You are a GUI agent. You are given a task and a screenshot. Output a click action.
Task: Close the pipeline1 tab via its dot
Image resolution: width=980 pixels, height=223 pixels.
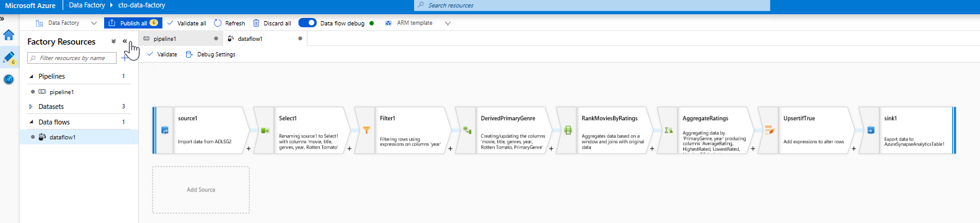tap(216, 38)
